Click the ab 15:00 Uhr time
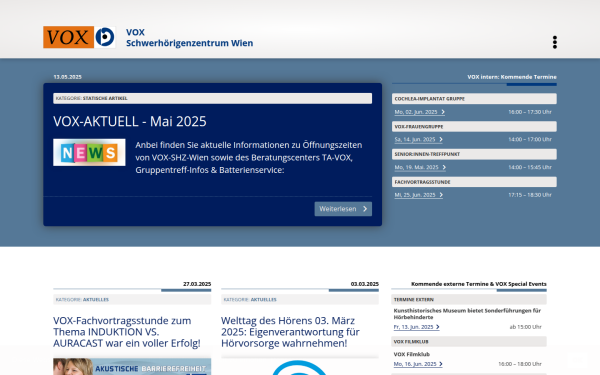 tap(525, 327)
